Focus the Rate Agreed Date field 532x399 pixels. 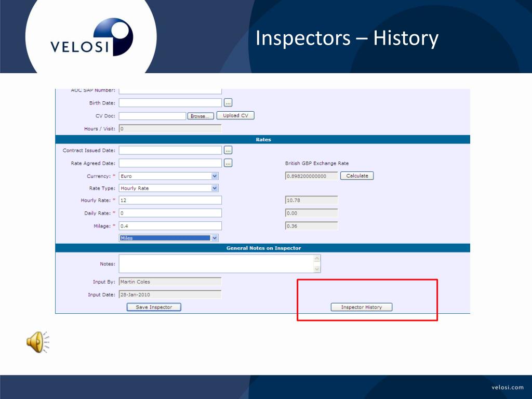pyautogui.click(x=170, y=163)
